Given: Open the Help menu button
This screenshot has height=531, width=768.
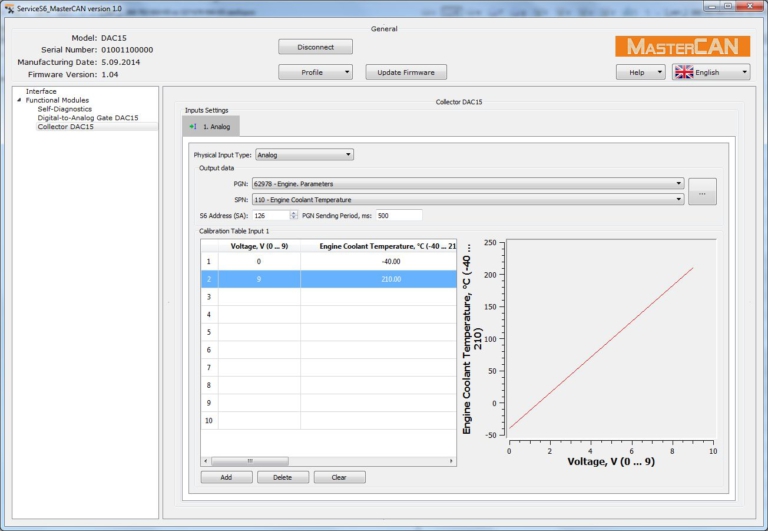Looking at the screenshot, I should [640, 72].
